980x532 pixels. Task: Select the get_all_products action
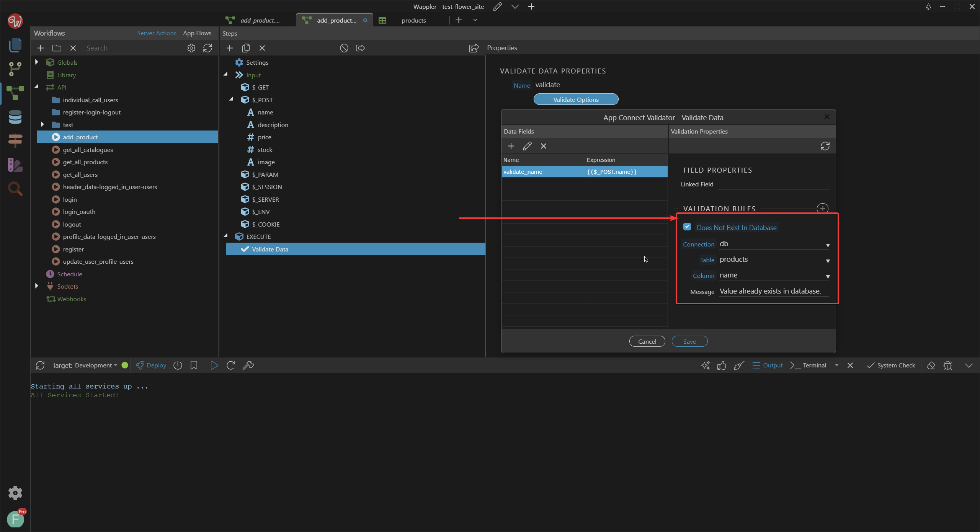pyautogui.click(x=85, y=162)
